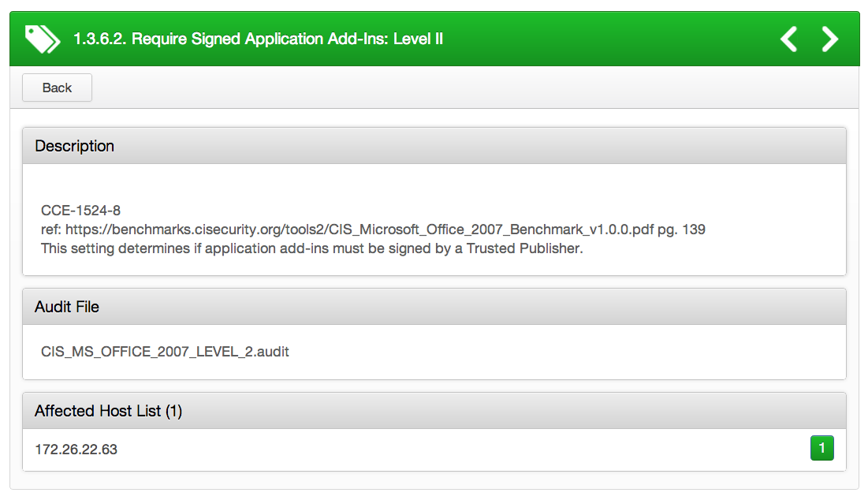Click the tag icon in green header
The height and width of the screenshot is (500, 868).
42,39
